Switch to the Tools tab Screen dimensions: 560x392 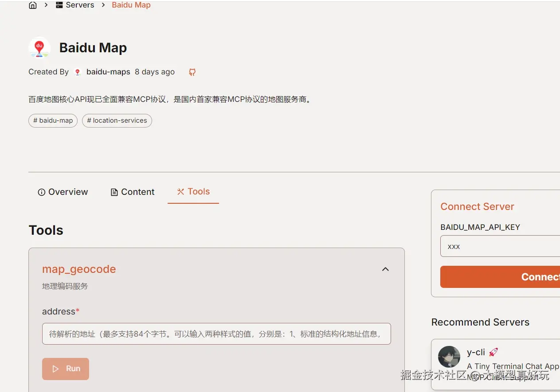193,192
